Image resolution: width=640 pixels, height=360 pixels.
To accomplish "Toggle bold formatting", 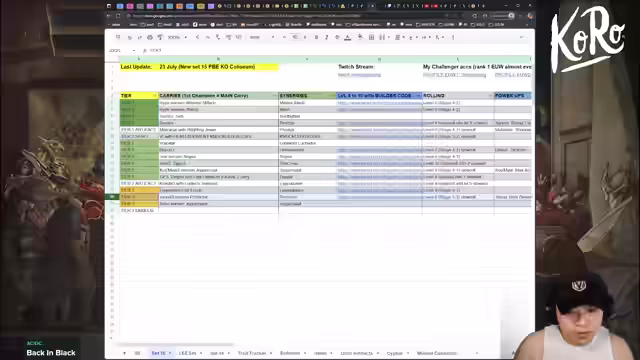I will pyautogui.click(x=316, y=37).
